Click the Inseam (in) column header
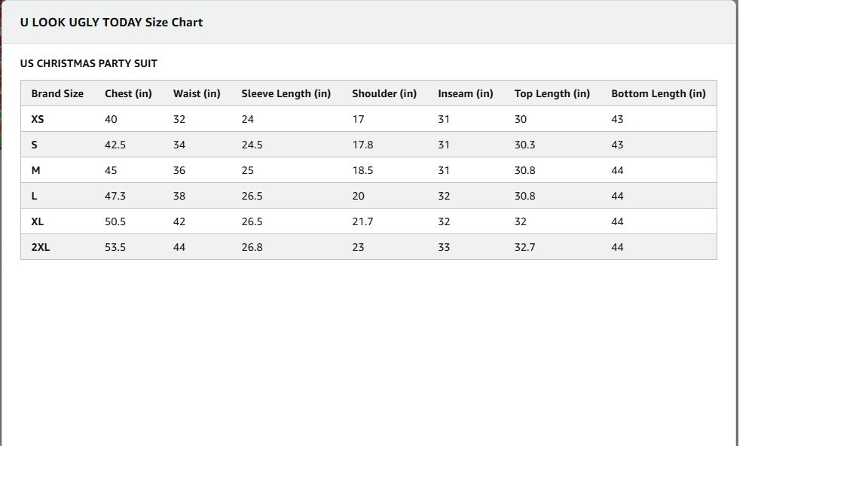Image resolution: width=868 pixels, height=485 pixels. point(466,94)
